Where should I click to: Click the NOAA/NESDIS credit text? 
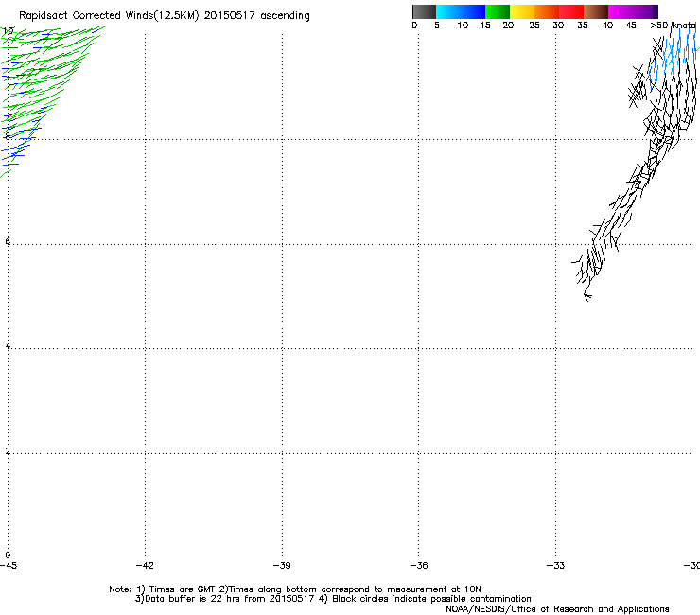point(557,609)
